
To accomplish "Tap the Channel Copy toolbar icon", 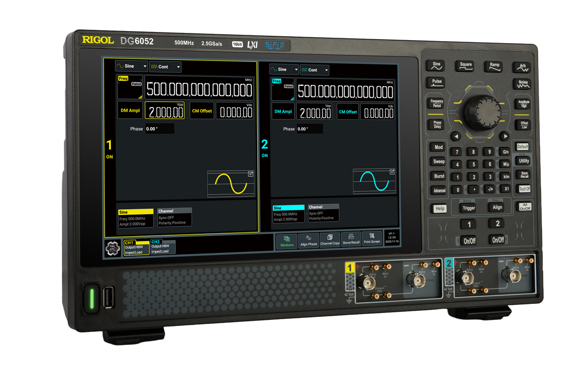I will (x=330, y=240).
